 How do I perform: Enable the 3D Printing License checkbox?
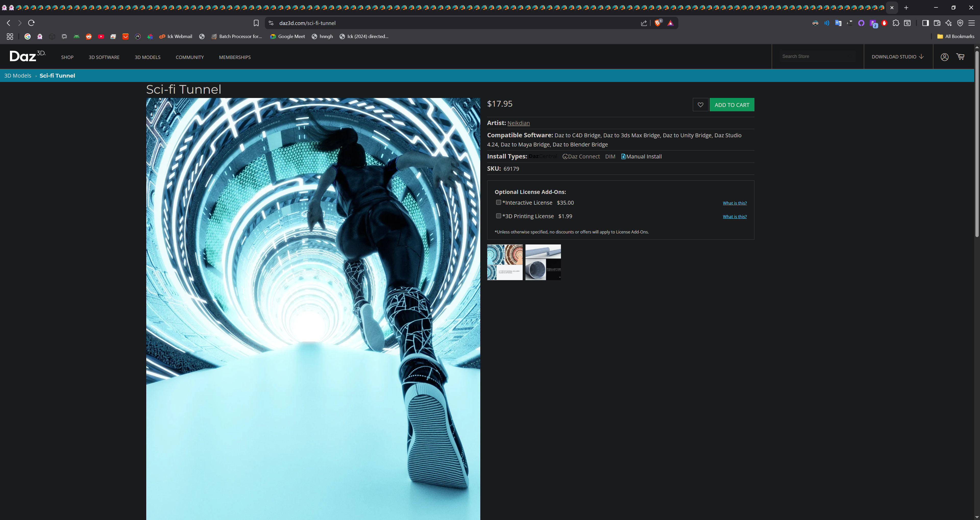(498, 216)
